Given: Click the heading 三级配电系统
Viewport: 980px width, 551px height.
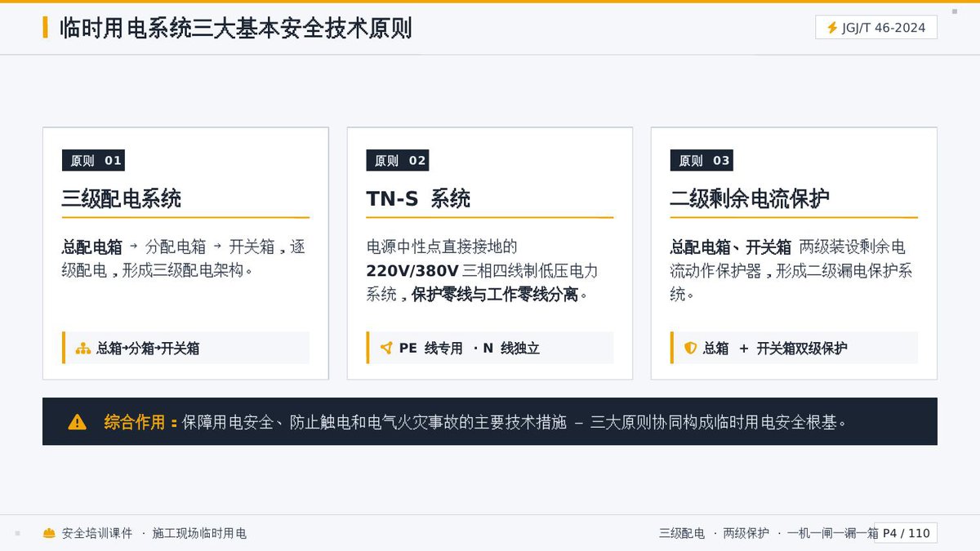Looking at the screenshot, I should click(122, 198).
